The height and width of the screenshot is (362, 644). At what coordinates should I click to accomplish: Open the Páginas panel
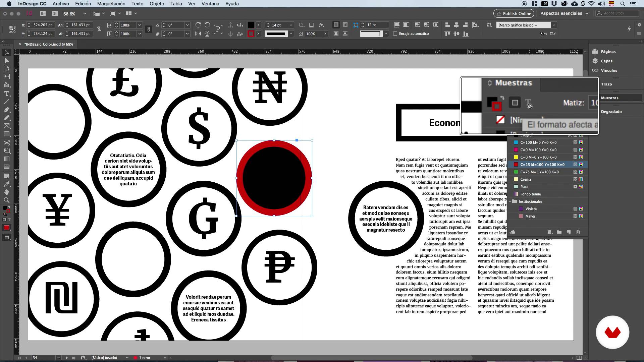[x=608, y=52]
